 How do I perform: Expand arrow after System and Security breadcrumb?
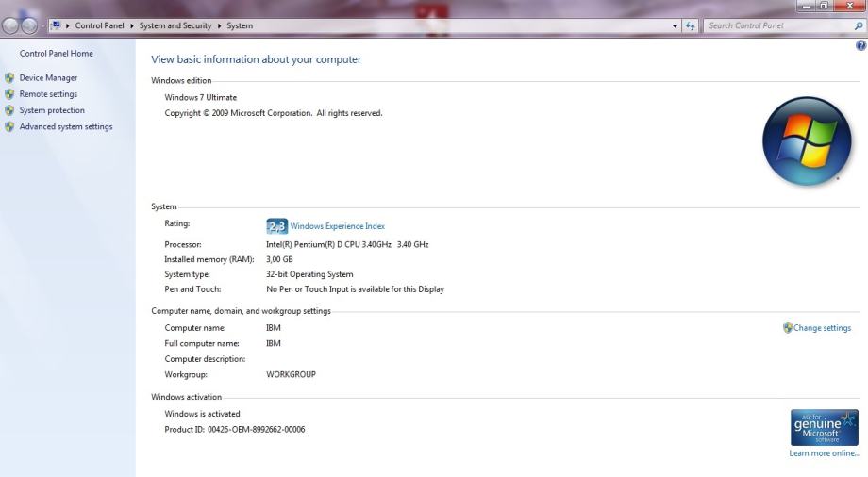219,25
